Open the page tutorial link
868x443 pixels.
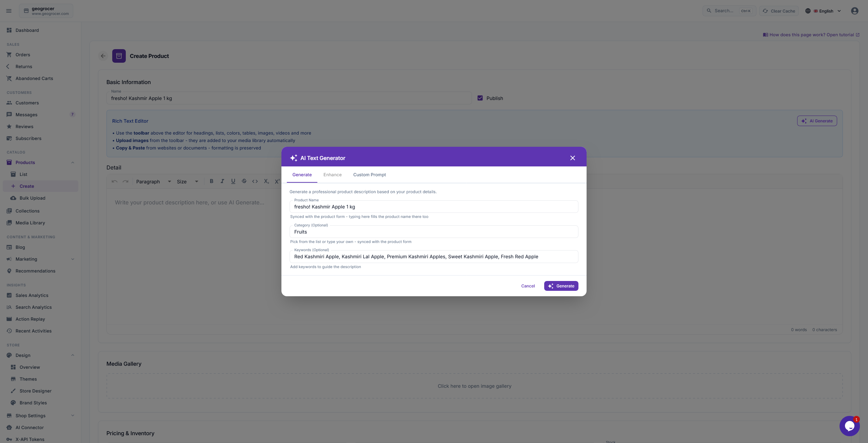(811, 35)
